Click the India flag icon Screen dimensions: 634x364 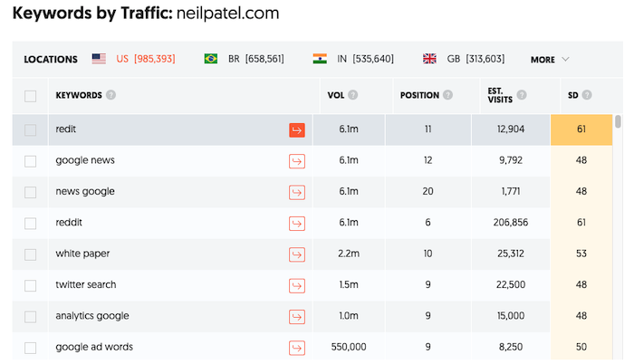click(x=320, y=59)
